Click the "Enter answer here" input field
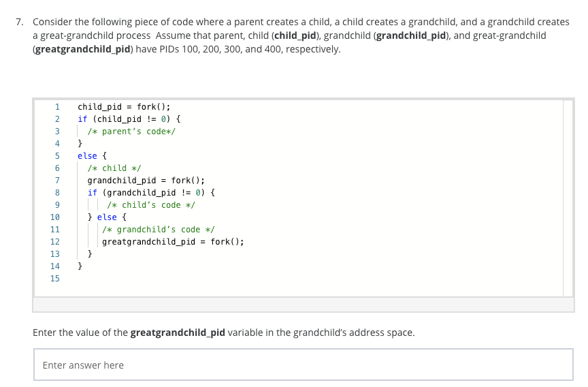The image size is (588, 387). point(303,365)
